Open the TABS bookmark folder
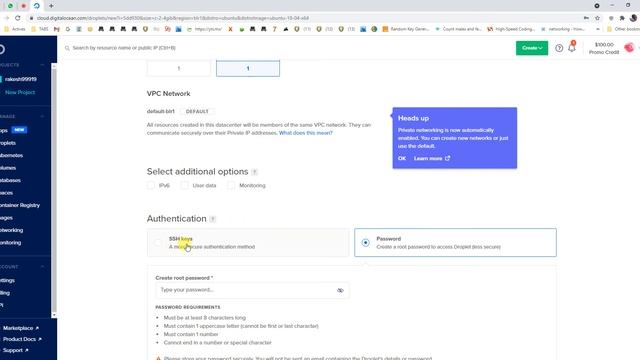This screenshot has width=640, height=360. pos(40,29)
